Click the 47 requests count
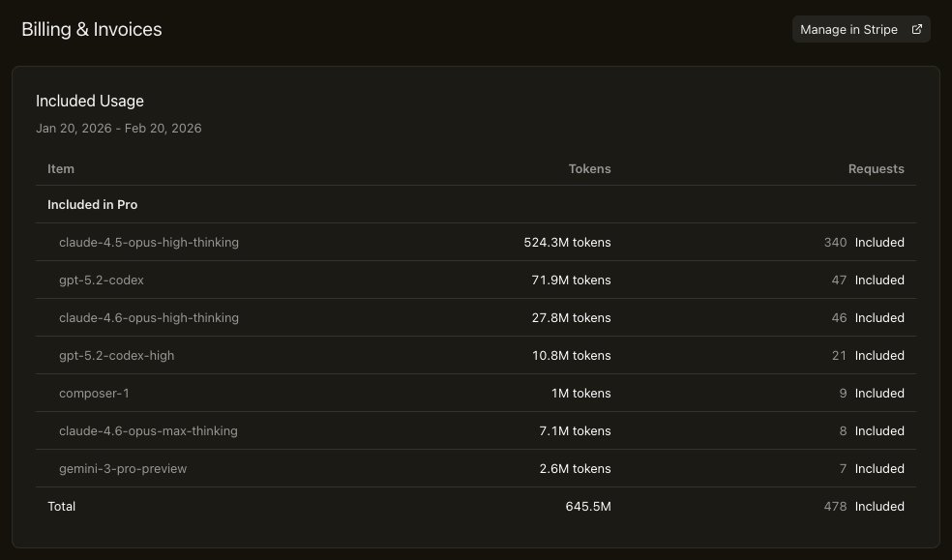This screenshot has width=952, height=560. click(x=839, y=280)
